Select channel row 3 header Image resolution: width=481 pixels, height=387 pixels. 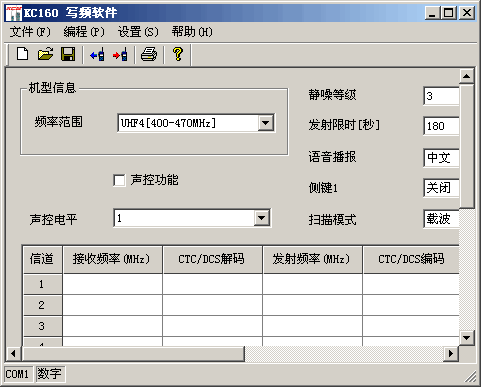tap(43, 326)
